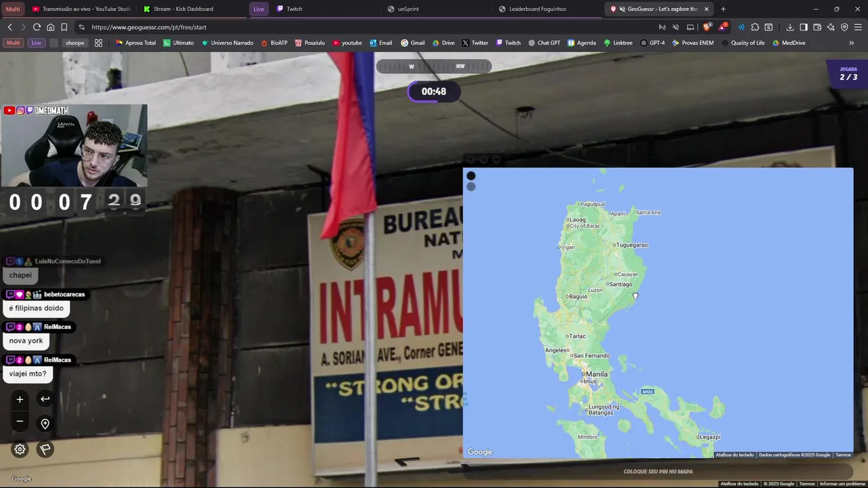Reload the GeoGuessr page
This screenshot has height=488, width=868.
tap(37, 27)
